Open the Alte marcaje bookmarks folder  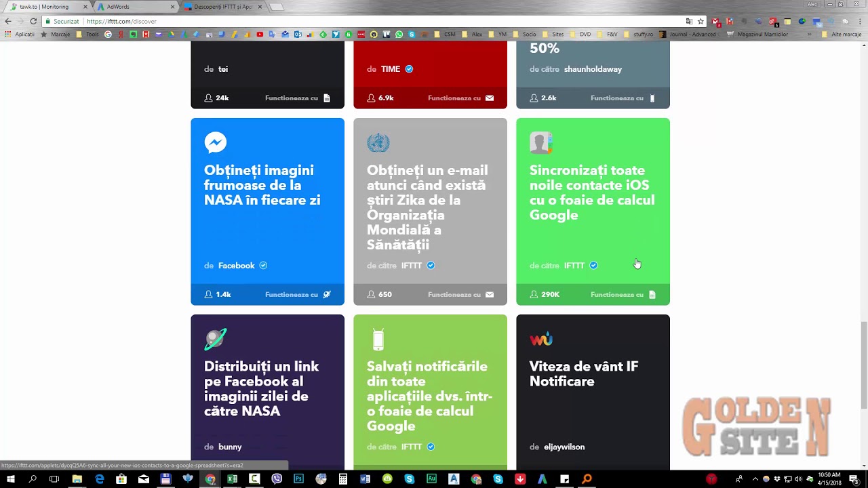(x=841, y=34)
